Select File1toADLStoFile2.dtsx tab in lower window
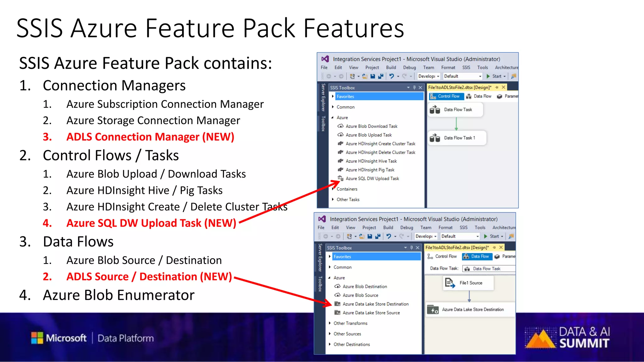Viewport: 644px width, 362px height. coord(457,248)
